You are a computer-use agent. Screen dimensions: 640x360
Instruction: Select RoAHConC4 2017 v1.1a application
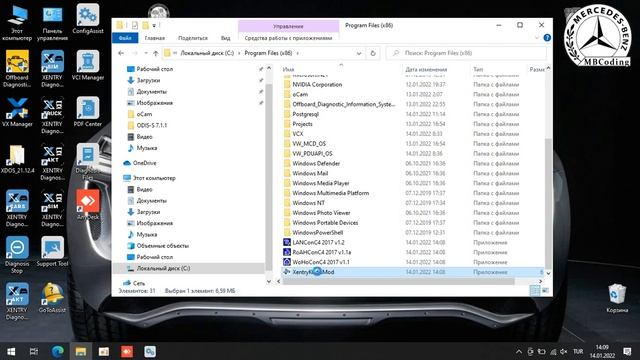coord(321,252)
